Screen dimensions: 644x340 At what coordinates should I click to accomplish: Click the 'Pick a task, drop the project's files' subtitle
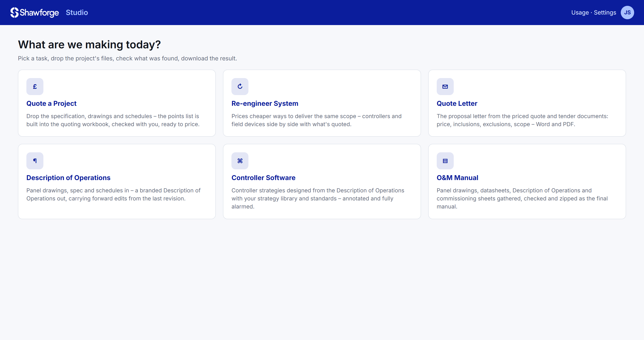point(127,59)
